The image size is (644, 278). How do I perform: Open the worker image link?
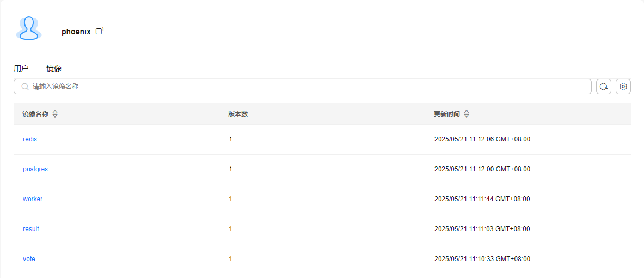point(33,199)
